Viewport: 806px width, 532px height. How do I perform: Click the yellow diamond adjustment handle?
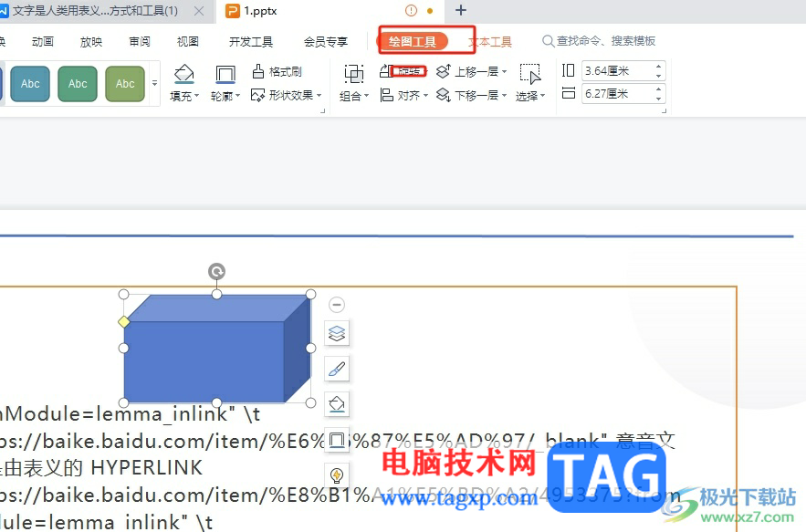coord(124,322)
